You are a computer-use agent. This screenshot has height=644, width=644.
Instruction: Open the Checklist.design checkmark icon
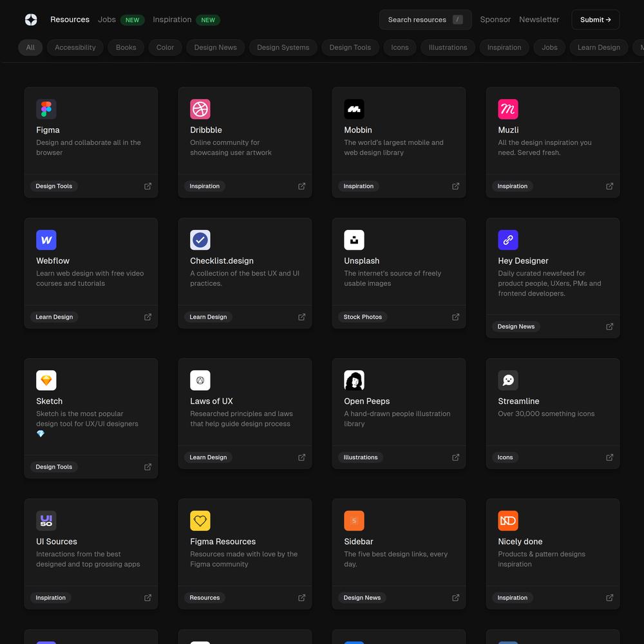click(200, 240)
